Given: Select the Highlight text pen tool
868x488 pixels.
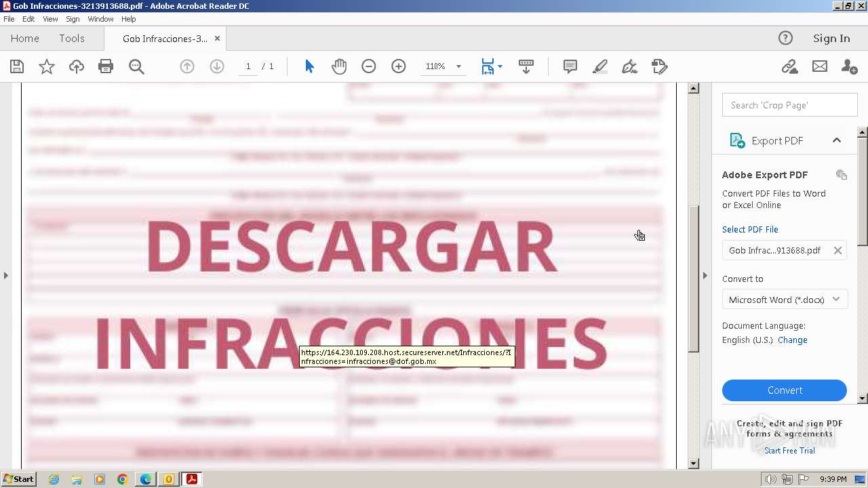Looking at the screenshot, I should [600, 66].
